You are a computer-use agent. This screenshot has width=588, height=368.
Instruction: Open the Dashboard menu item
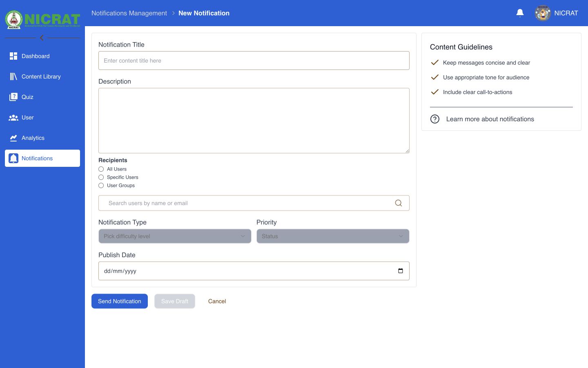(42, 56)
